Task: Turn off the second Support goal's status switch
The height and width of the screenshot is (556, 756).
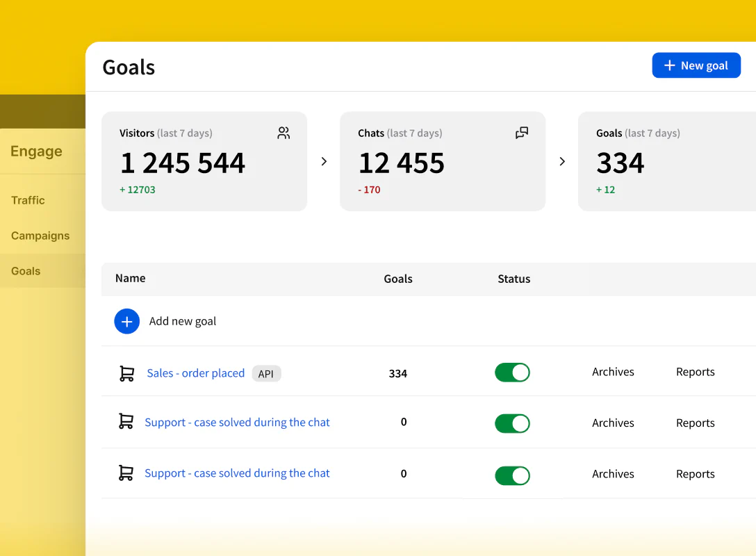Action: coord(512,423)
